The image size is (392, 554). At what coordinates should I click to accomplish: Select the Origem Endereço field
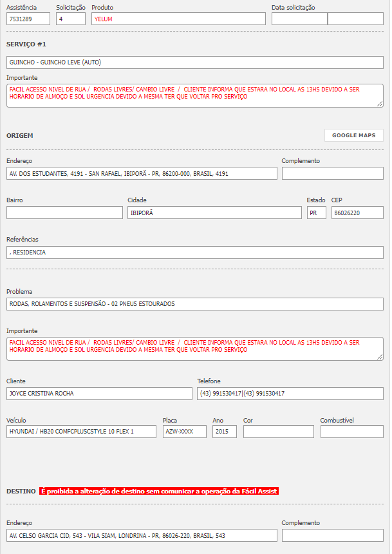click(142, 173)
